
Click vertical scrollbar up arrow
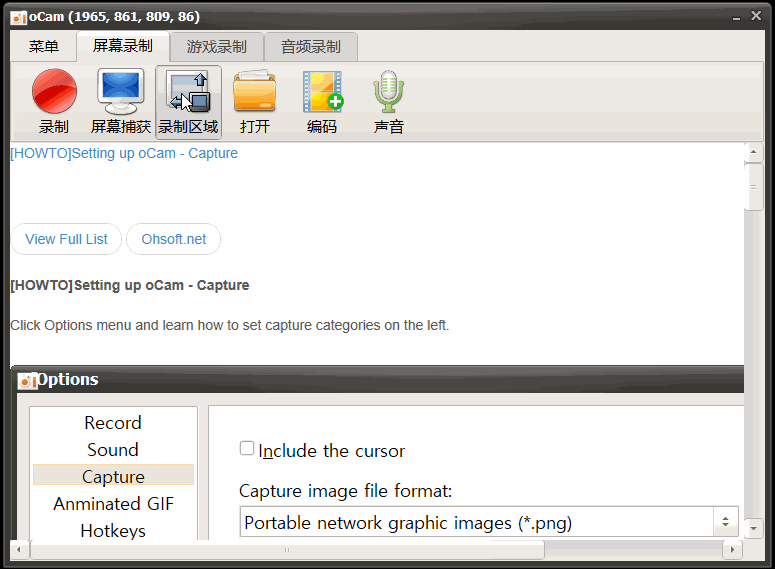point(753,152)
